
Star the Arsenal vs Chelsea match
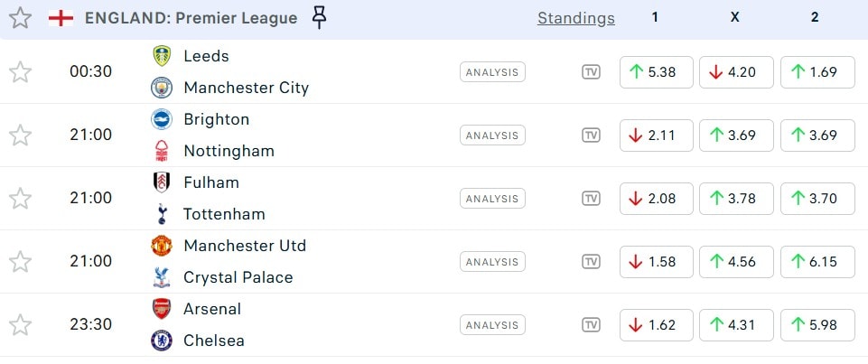[20, 325]
